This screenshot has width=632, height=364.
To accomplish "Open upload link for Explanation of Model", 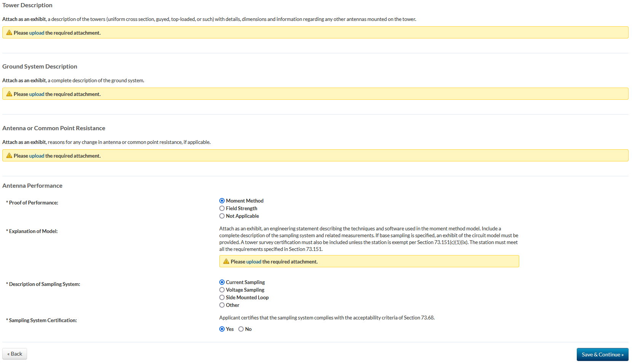I will pyautogui.click(x=254, y=262).
